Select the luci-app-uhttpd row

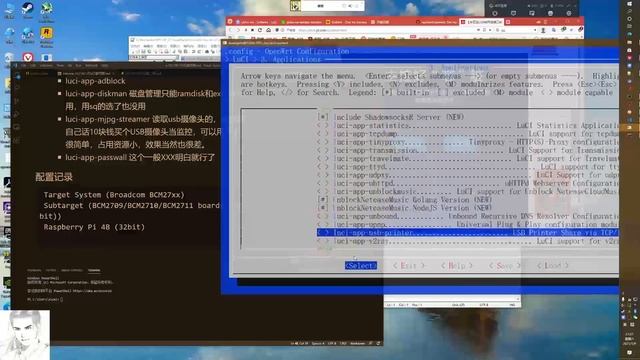coord(467,183)
